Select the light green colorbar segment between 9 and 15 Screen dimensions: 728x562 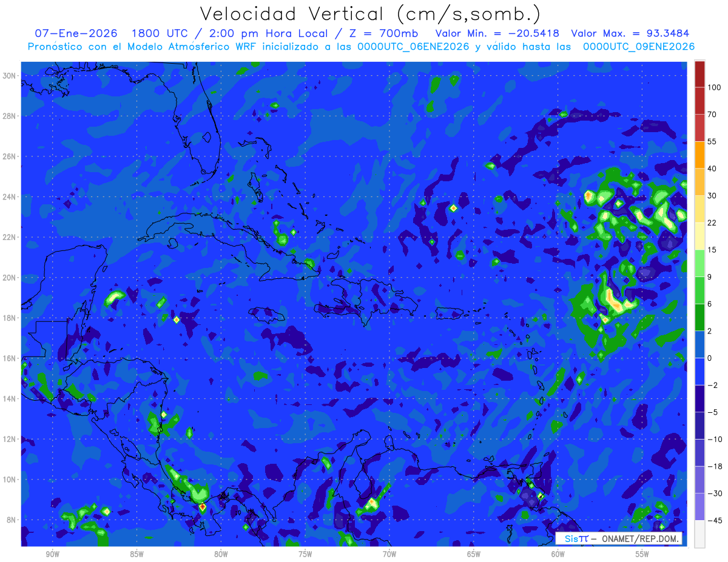pyautogui.click(x=699, y=263)
